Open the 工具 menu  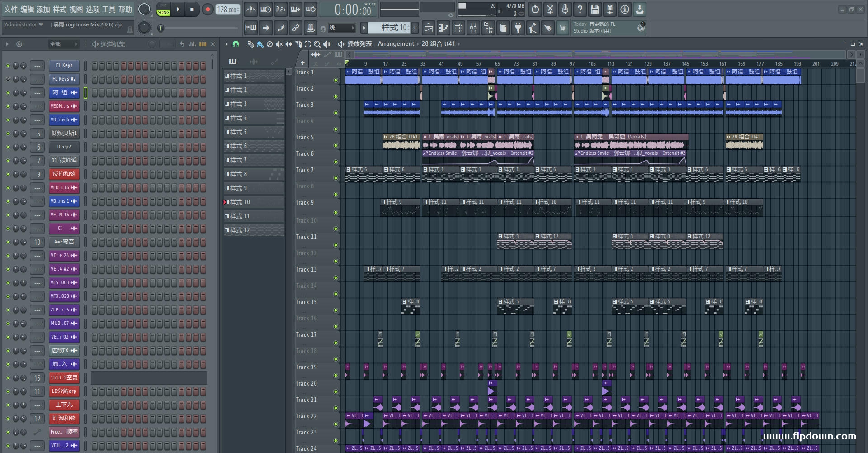click(x=109, y=9)
